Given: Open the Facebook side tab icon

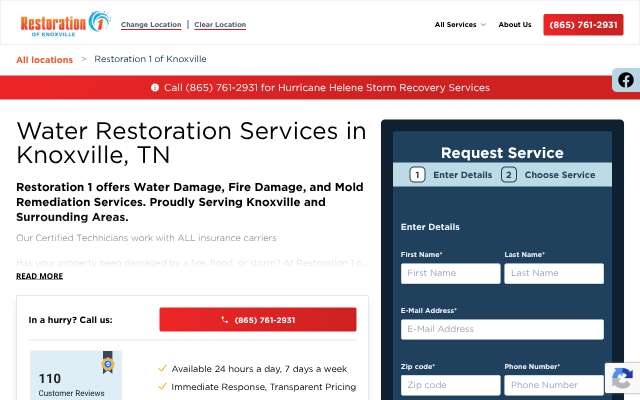Looking at the screenshot, I should [625, 80].
